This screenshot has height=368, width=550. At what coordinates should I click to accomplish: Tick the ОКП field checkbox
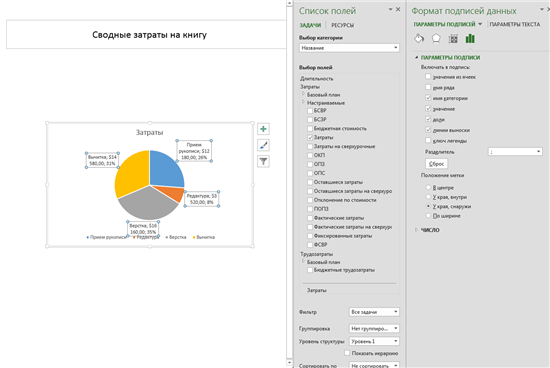coord(310,155)
